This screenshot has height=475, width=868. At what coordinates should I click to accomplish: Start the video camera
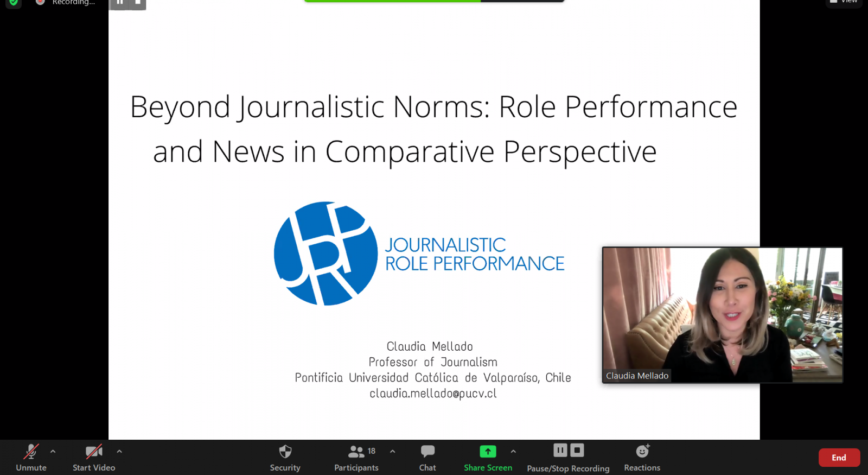point(94,458)
